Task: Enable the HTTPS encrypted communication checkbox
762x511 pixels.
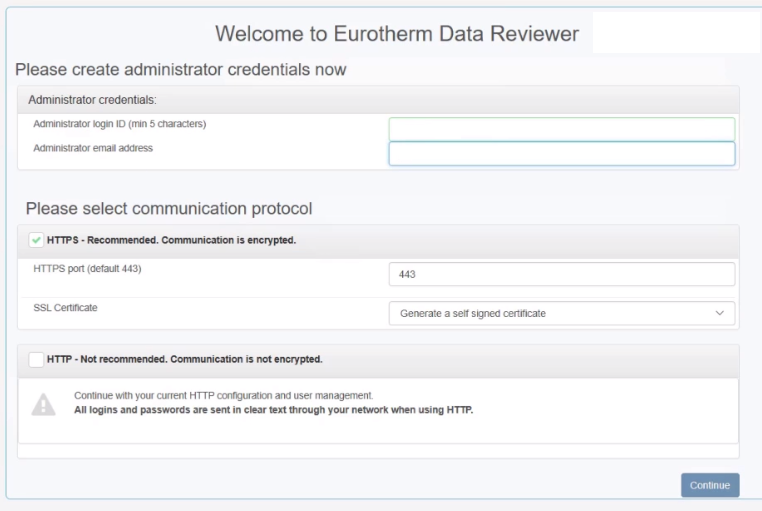Action: pyautogui.click(x=35, y=240)
